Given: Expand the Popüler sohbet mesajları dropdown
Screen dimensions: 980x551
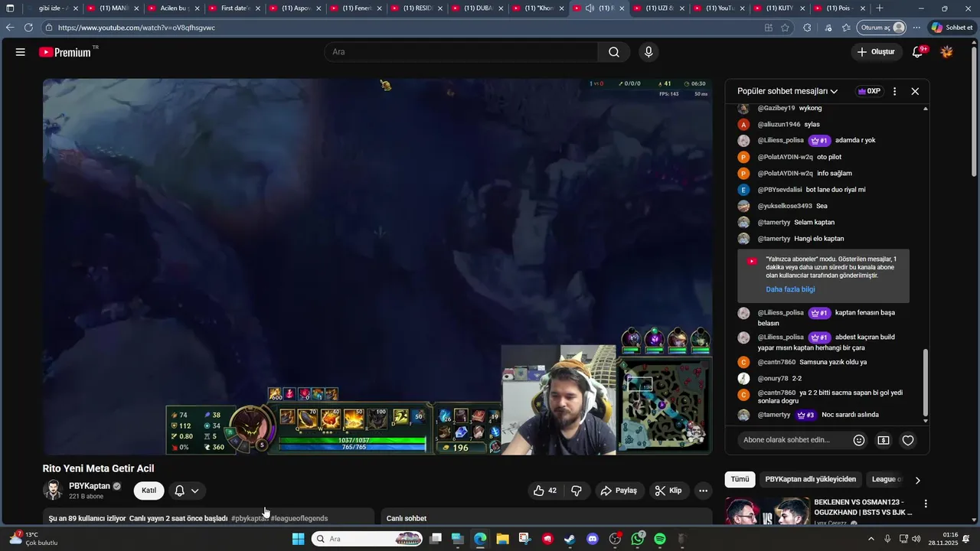Looking at the screenshot, I should (x=787, y=91).
